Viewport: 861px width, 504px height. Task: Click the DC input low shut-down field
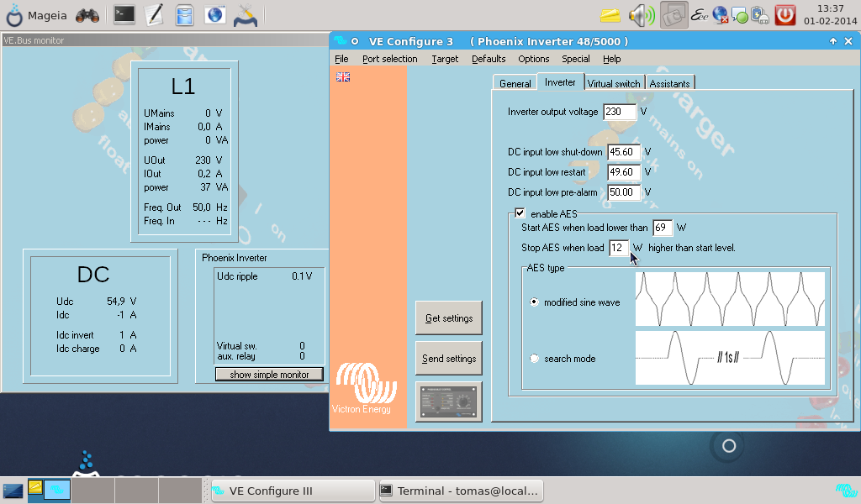point(623,152)
